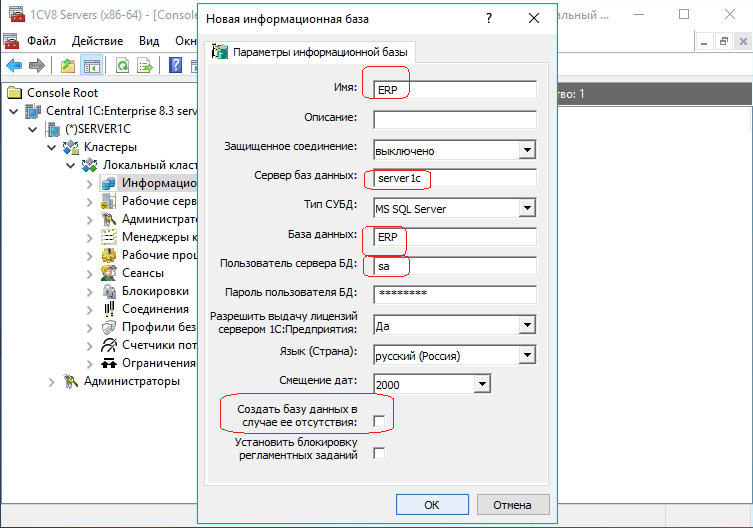The image size is (753, 528).
Task: Select Ограничения tree item
Action: pyautogui.click(x=158, y=363)
